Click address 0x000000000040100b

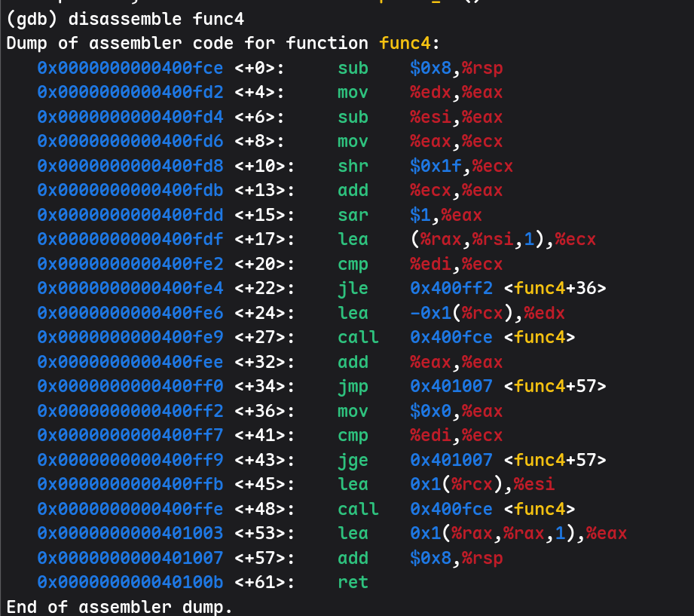tap(130, 583)
